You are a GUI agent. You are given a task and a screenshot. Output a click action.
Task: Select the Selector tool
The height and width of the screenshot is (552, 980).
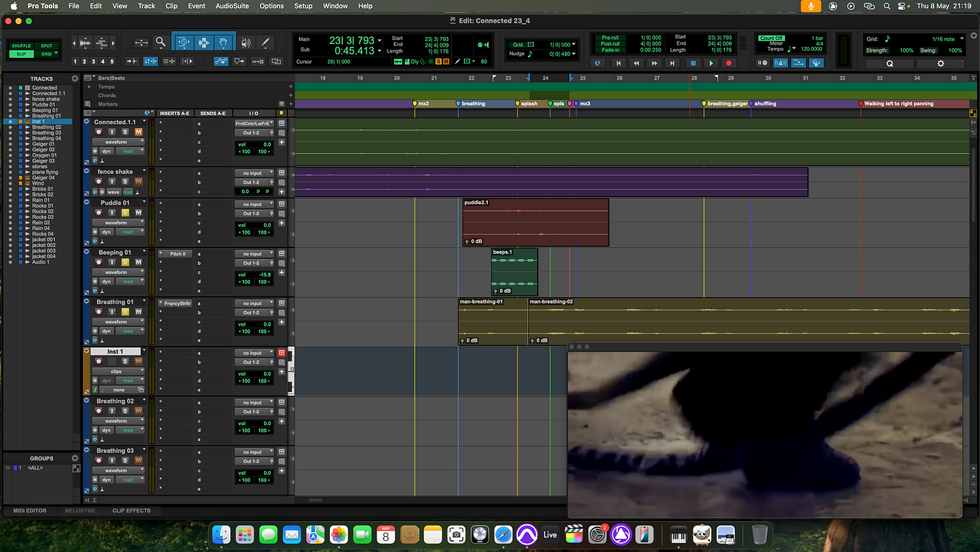(203, 43)
